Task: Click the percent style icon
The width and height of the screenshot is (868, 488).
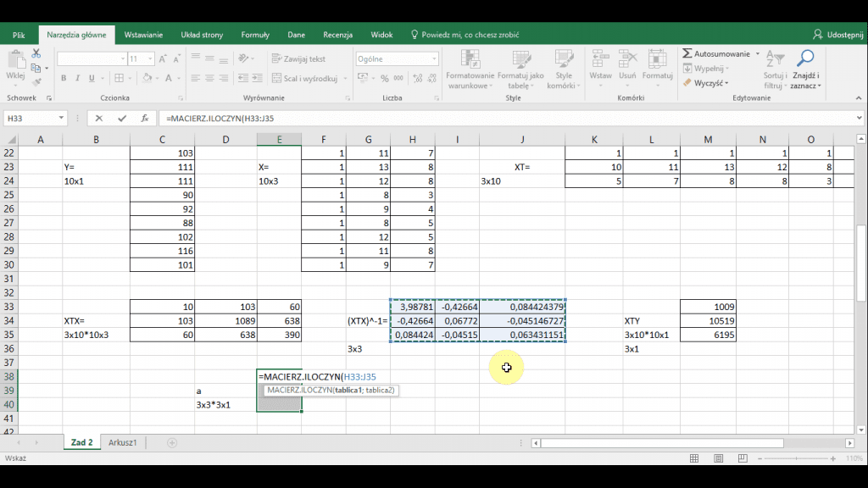Action: pyautogui.click(x=385, y=79)
